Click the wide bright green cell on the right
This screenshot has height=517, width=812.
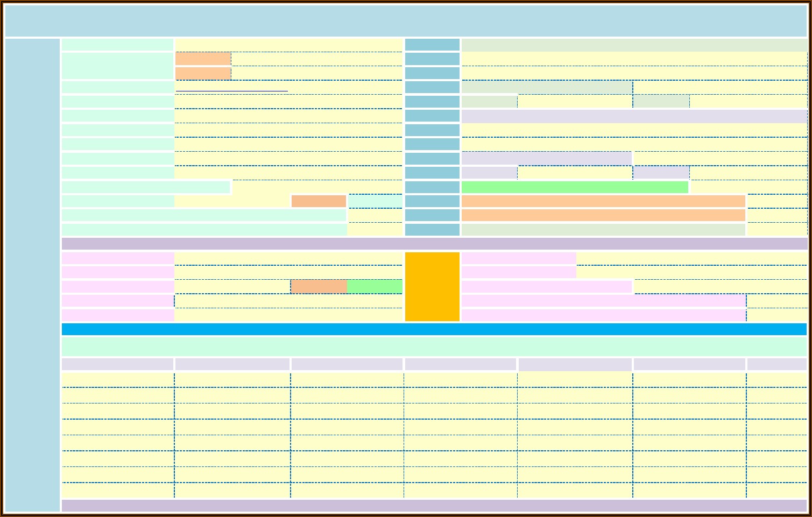[575, 187]
